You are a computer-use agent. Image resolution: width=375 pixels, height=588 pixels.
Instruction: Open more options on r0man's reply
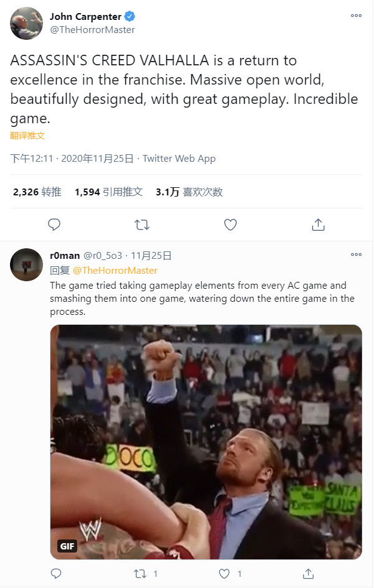356,254
